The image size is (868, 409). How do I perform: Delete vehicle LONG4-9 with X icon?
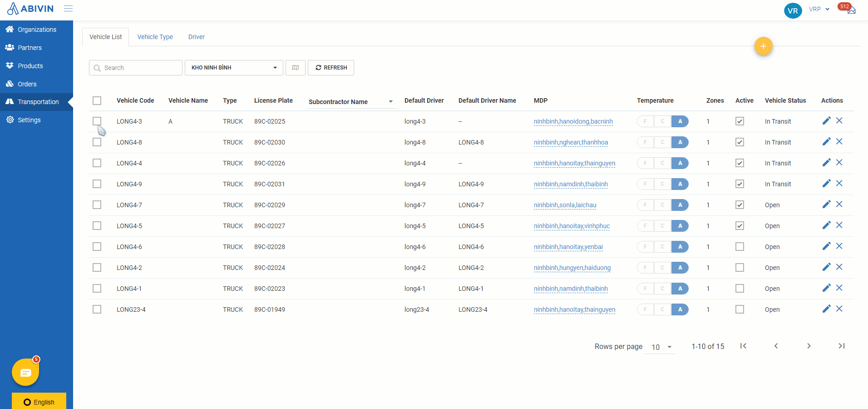pyautogui.click(x=839, y=183)
